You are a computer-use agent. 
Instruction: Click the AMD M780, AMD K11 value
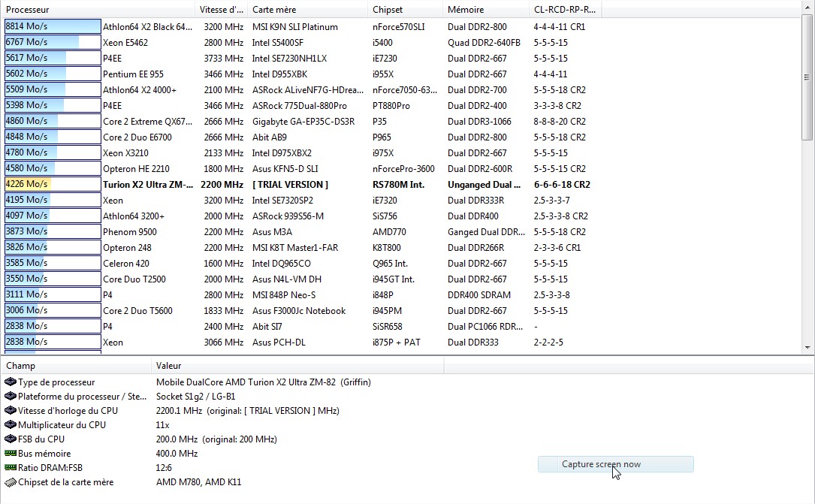(198, 482)
